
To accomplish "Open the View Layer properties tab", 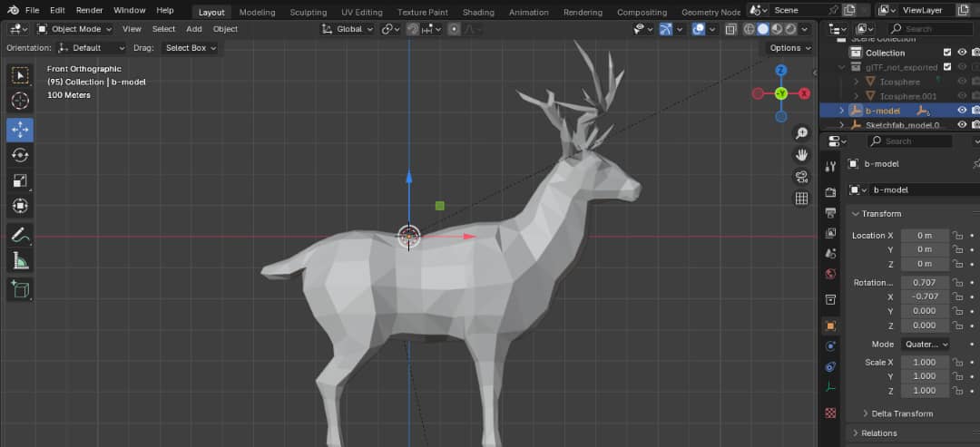I will coord(830,233).
